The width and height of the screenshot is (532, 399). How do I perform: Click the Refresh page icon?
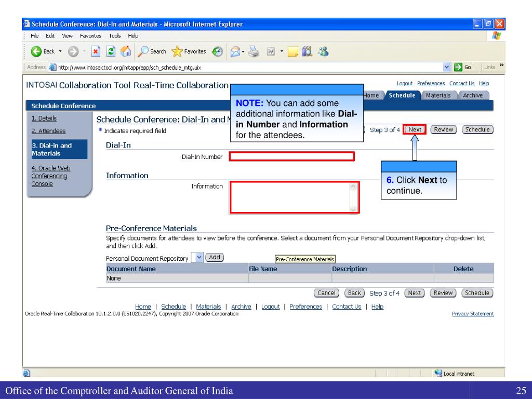pyautogui.click(x=111, y=51)
